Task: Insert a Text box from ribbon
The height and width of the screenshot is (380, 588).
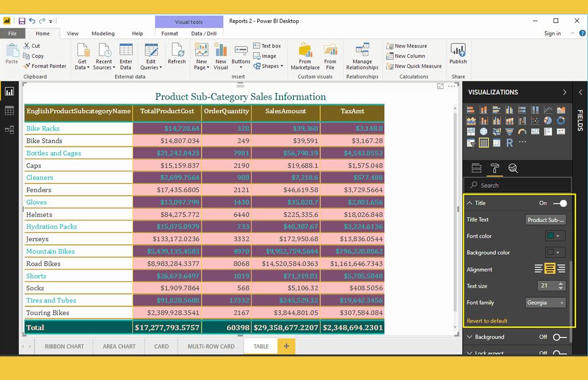Action: pos(266,46)
